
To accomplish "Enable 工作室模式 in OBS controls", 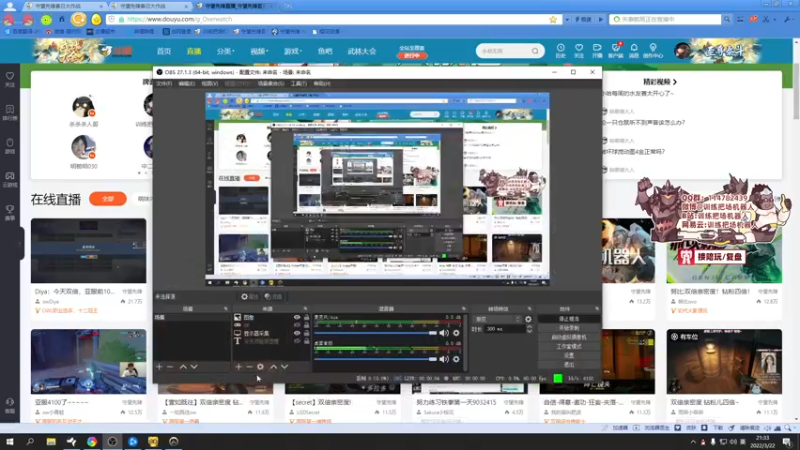I will 569,346.
